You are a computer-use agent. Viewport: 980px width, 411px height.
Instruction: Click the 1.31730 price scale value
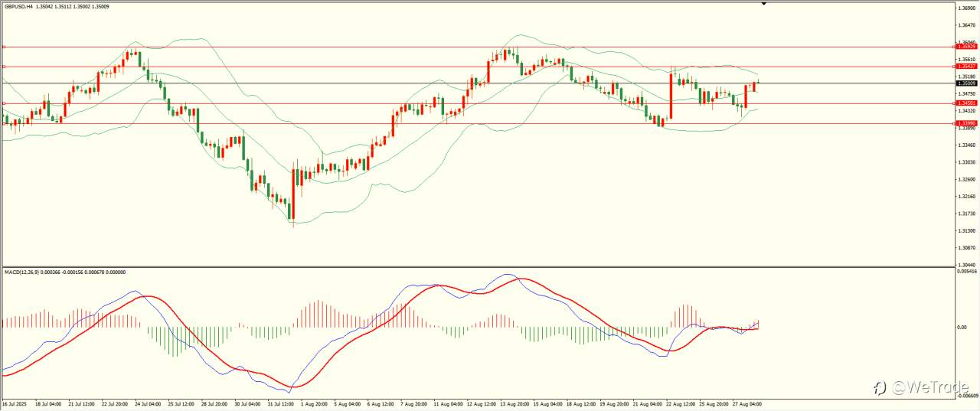pyautogui.click(x=966, y=214)
